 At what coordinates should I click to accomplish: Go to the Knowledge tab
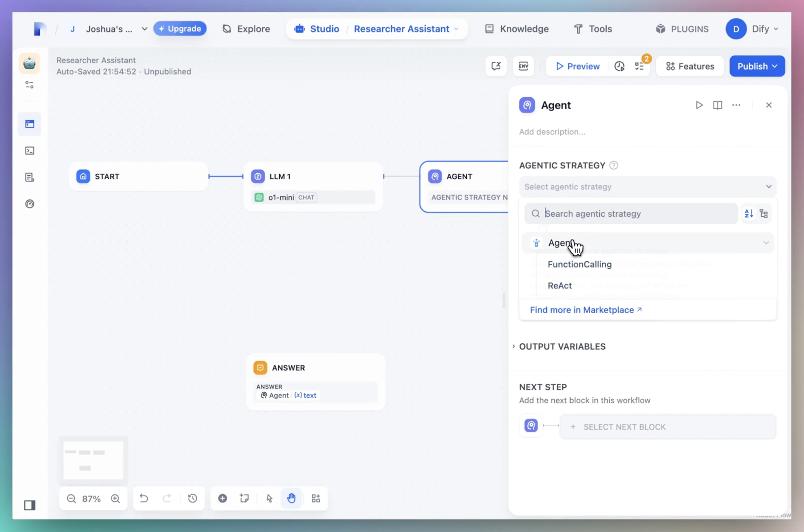point(517,29)
